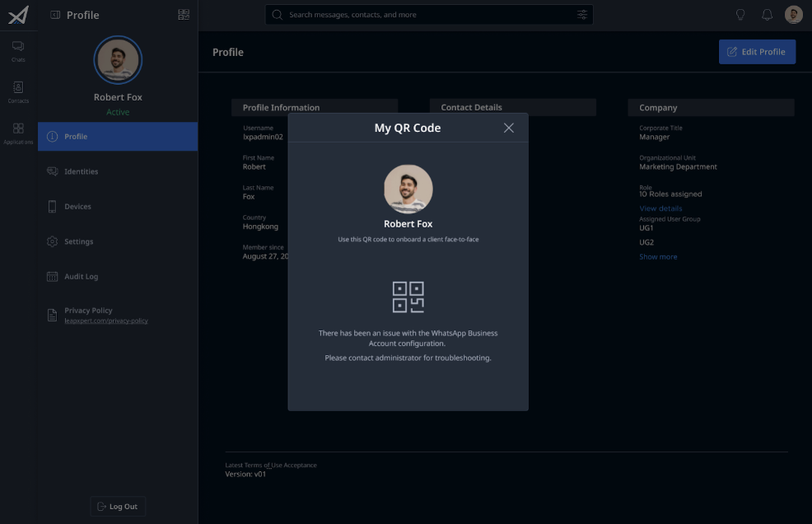Click the Company section header
812x524 pixels.
coord(711,107)
